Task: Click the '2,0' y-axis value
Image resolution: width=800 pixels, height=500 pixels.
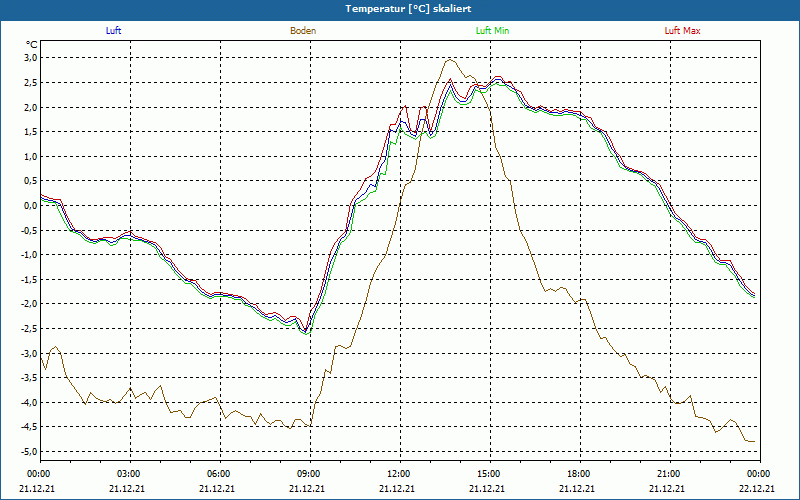Action: pos(31,107)
